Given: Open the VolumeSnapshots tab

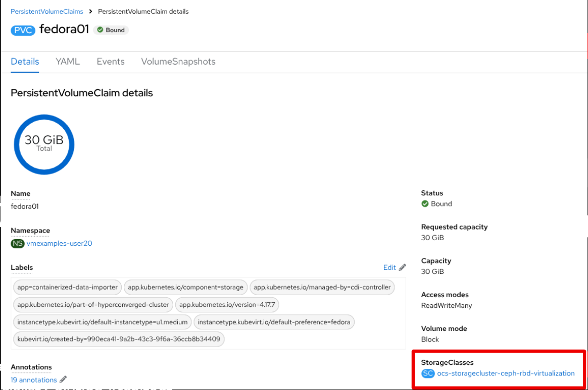Looking at the screenshot, I should point(178,62).
